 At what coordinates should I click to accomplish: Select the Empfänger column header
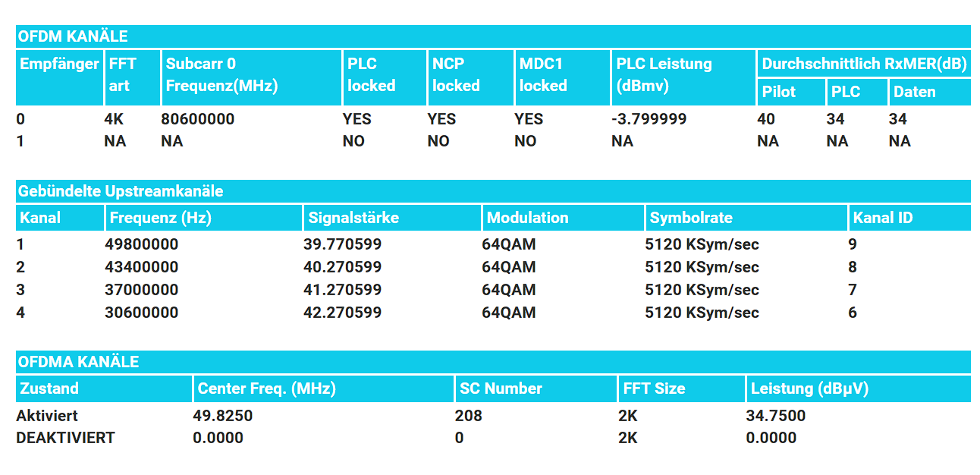point(59,64)
